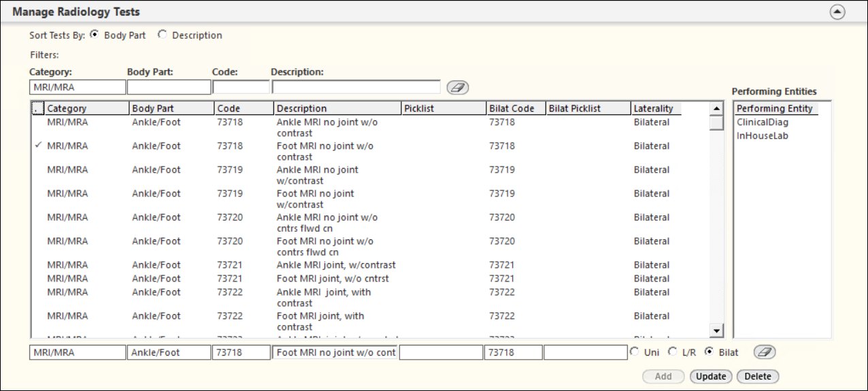This screenshot has height=391, width=868.
Task: Click the Code filter field
Action: point(241,87)
